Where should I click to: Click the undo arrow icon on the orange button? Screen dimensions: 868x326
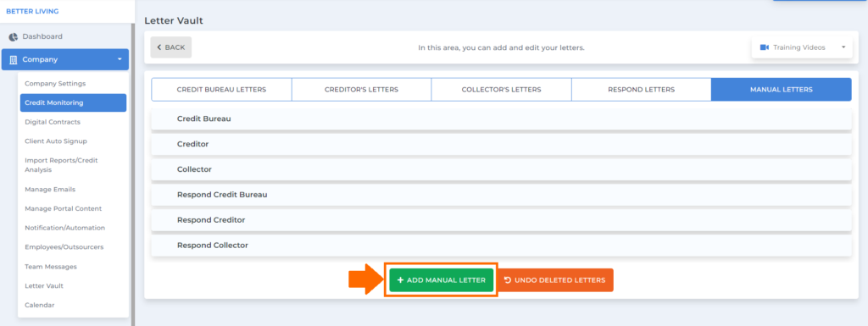click(508, 280)
